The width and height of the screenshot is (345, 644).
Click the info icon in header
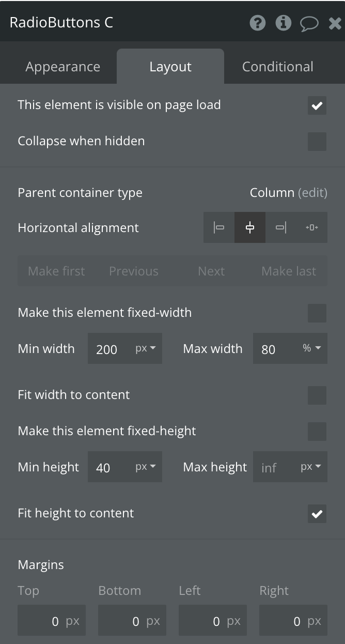click(x=283, y=23)
